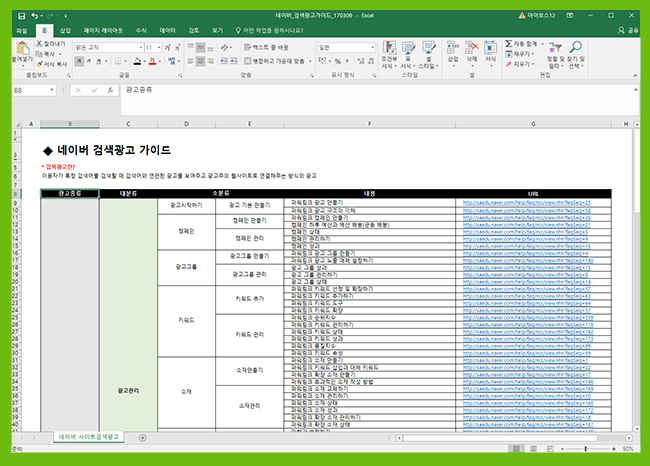Select the 대분류 header cell
650x466 pixels.
(129, 194)
